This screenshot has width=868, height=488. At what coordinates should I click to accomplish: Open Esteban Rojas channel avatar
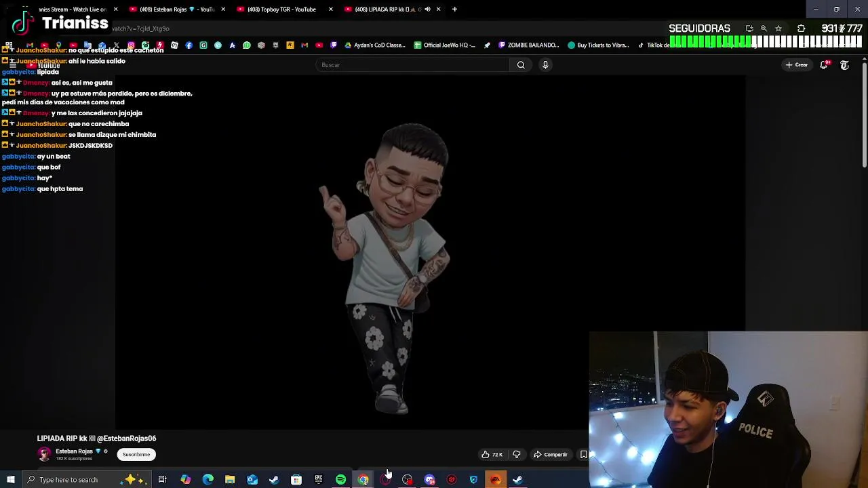point(44,454)
